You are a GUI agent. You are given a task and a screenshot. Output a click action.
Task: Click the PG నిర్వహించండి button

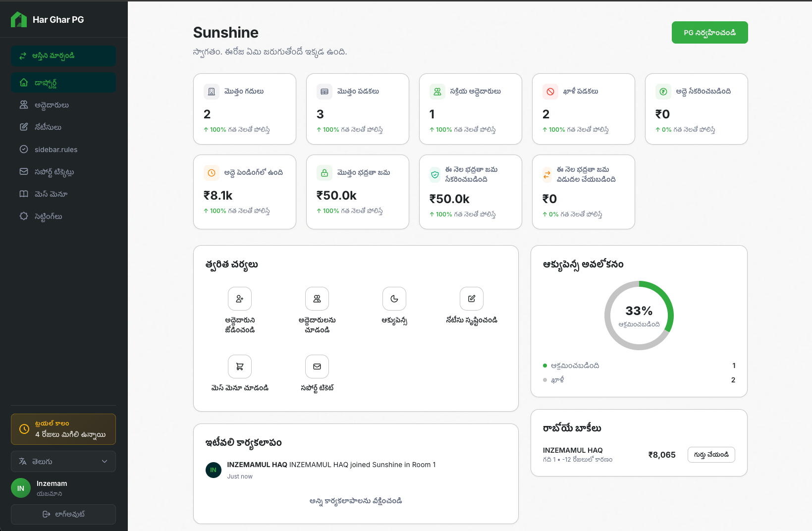click(709, 32)
